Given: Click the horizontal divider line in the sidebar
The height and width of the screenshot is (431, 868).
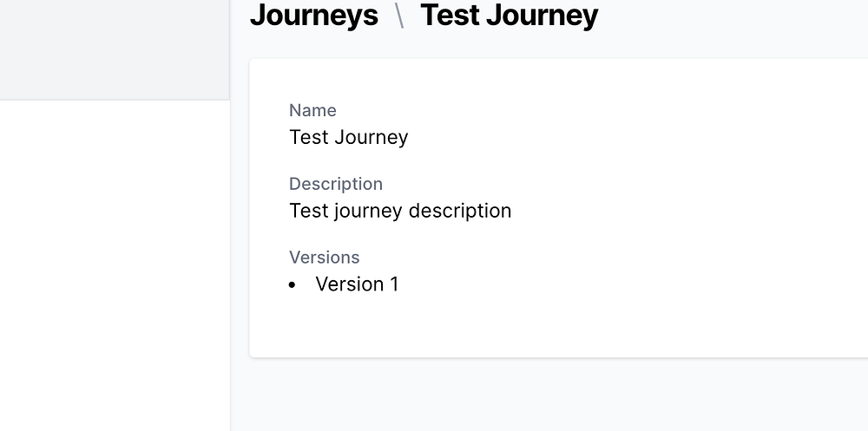Looking at the screenshot, I should (x=113, y=100).
